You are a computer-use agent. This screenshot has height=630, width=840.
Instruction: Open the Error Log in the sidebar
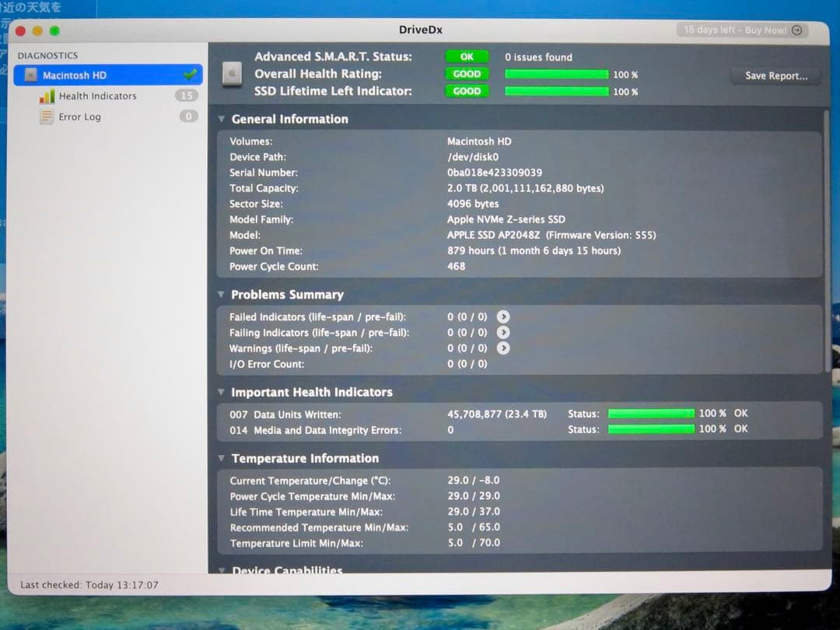pos(79,116)
